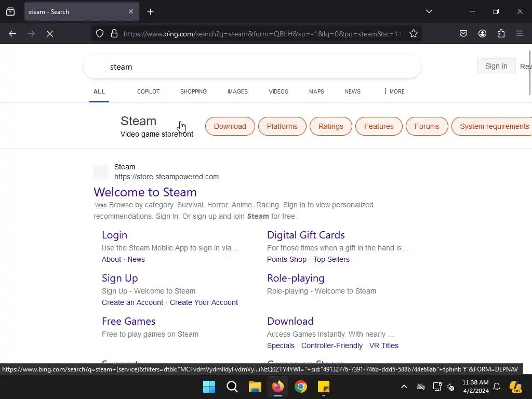
Task: Open the Role-playing sitelink
Action: [296, 278]
